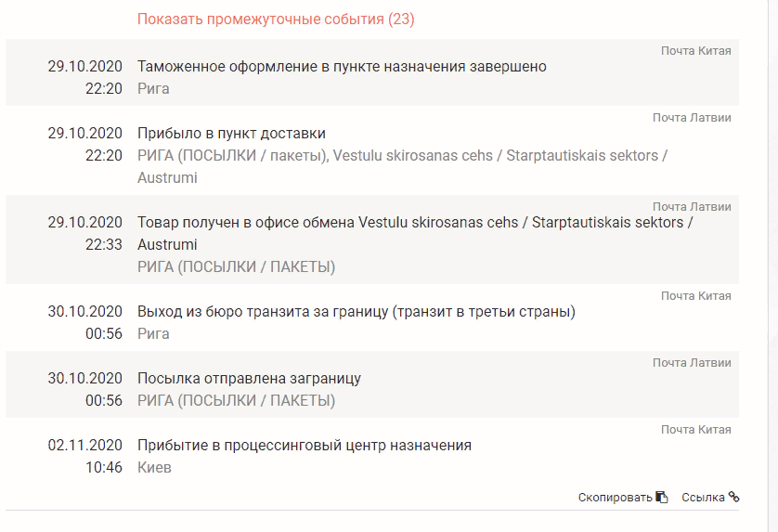Click the Ссылка text link
Image resolution: width=778 pixels, height=532 pixels.
(703, 498)
